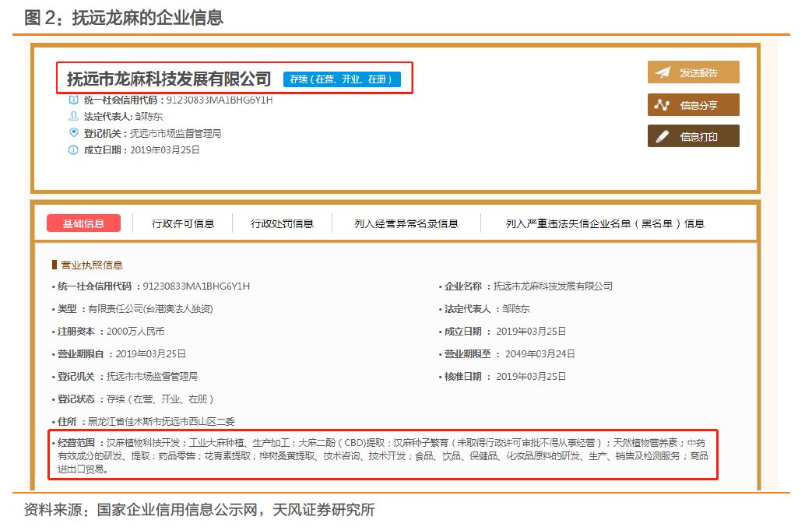Click the figure caption 图 2：抚远龙麻的企业信息
Screen dimensions: 812x527
[124, 18]
